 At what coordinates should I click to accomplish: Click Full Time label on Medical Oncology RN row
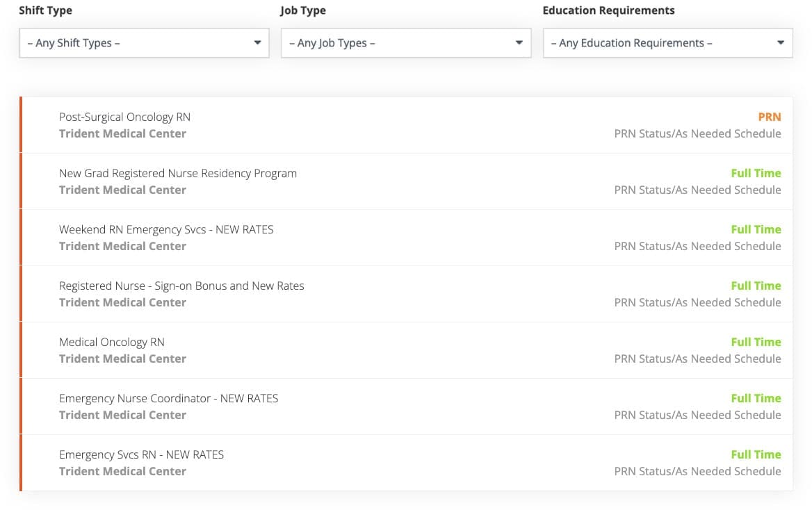(x=756, y=343)
